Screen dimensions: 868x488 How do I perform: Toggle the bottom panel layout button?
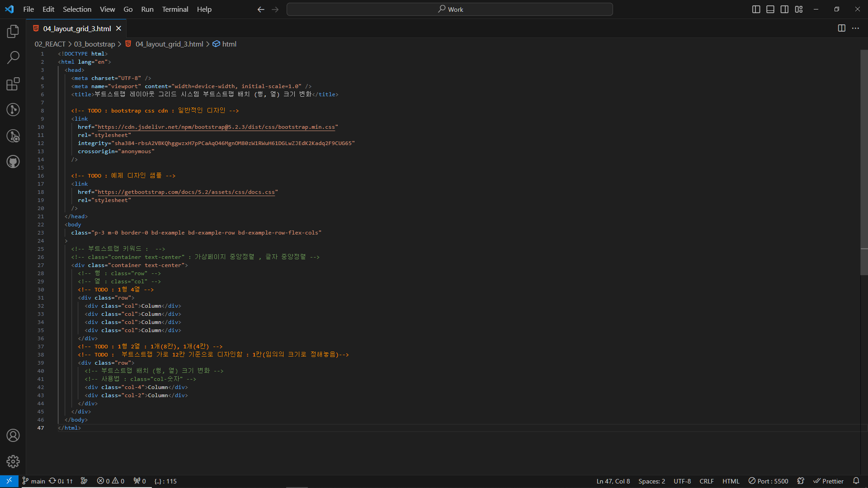[x=770, y=9]
